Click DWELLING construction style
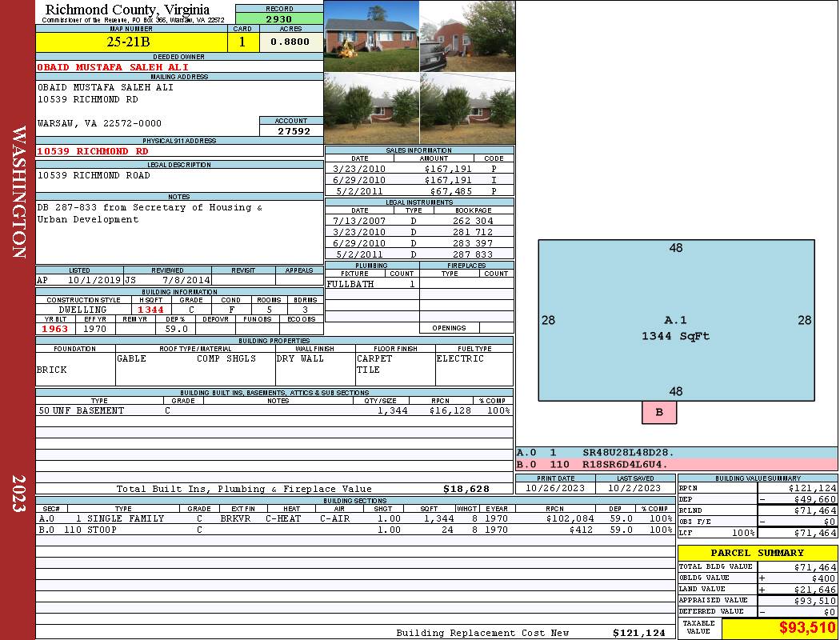The image size is (840, 640). (x=82, y=310)
